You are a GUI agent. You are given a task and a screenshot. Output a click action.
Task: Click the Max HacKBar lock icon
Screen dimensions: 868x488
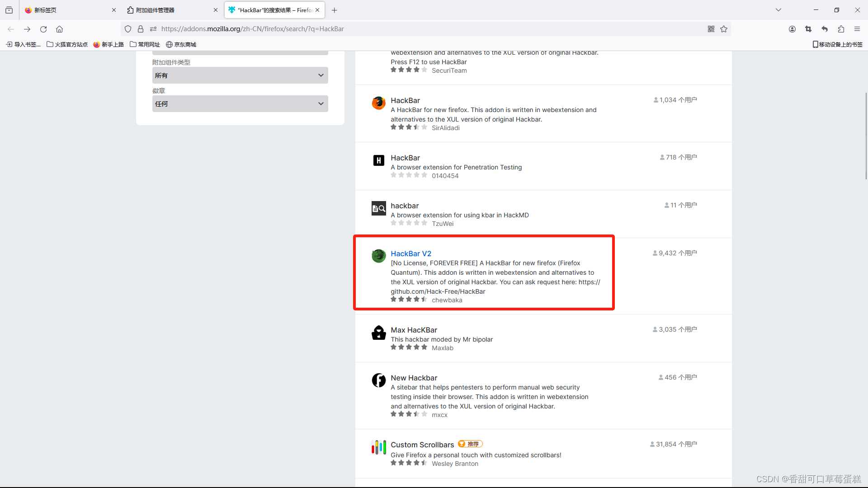[379, 333]
